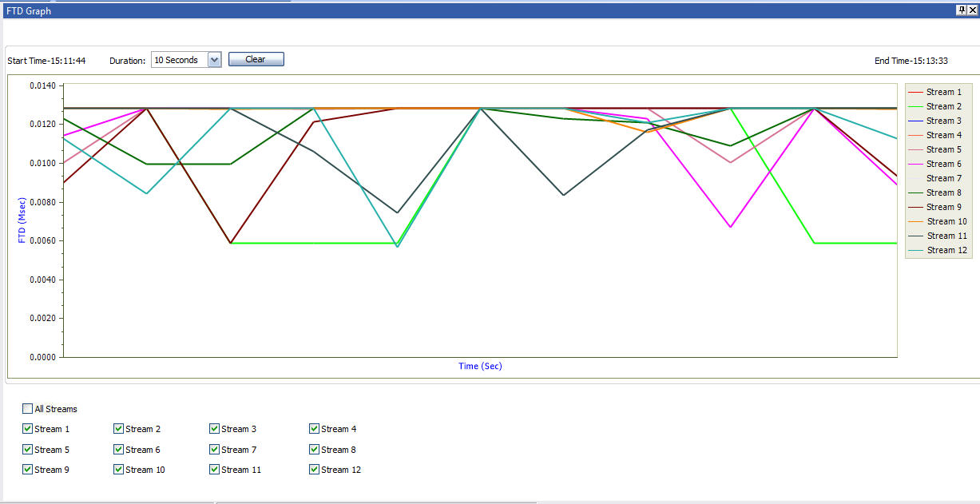Disable the Stream 11 checkbox
980x504 pixels.
click(x=214, y=469)
